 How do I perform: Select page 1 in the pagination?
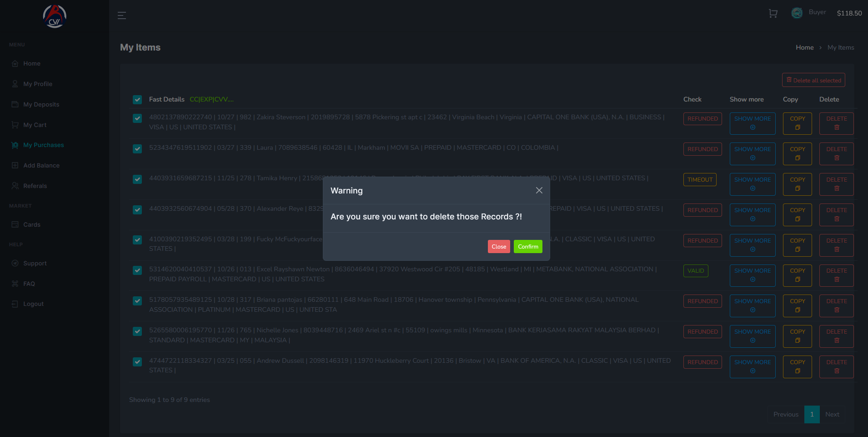tap(812, 414)
